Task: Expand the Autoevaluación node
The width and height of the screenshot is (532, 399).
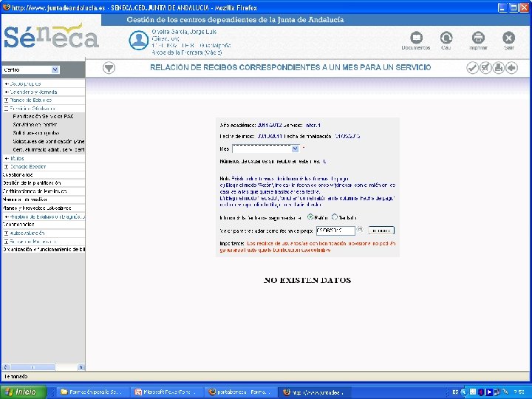Action: pos(7,233)
